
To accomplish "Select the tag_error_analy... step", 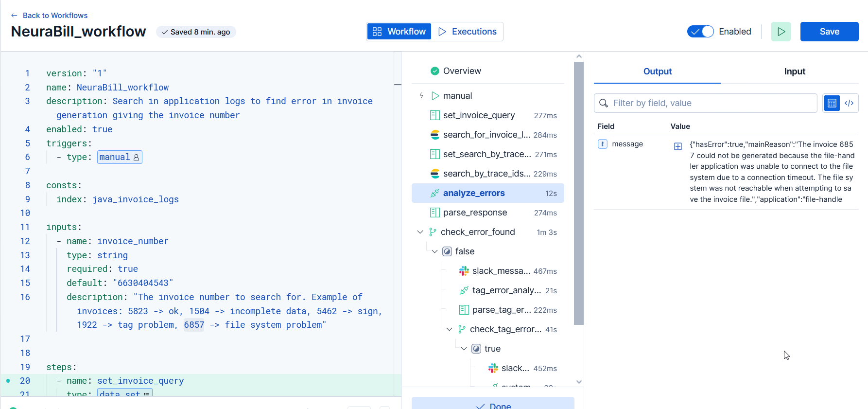I will tap(507, 290).
